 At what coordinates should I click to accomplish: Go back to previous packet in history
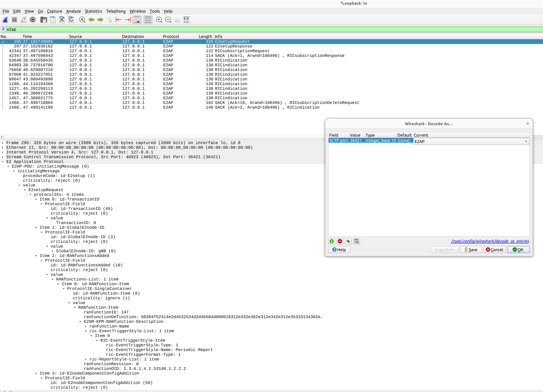91,20
